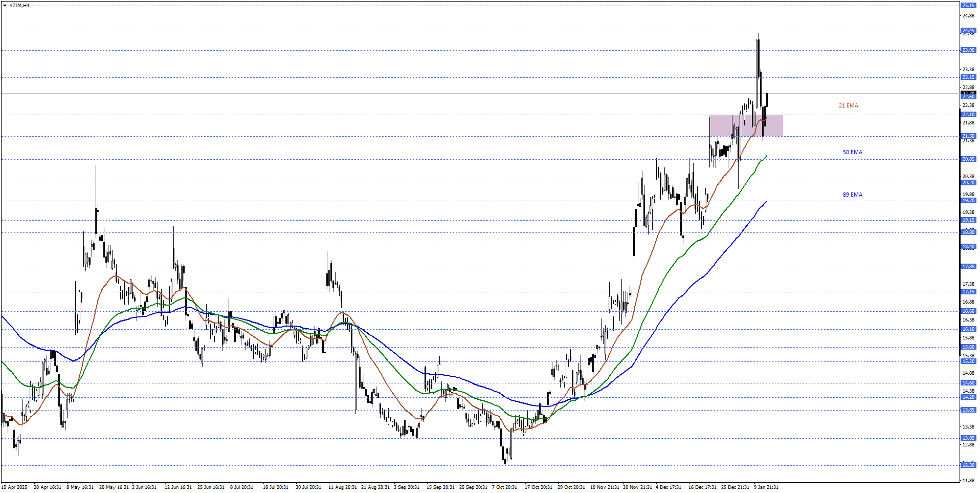Select the 13.05 price level tag
This screenshot has height=493, width=980.
[x=968, y=438]
